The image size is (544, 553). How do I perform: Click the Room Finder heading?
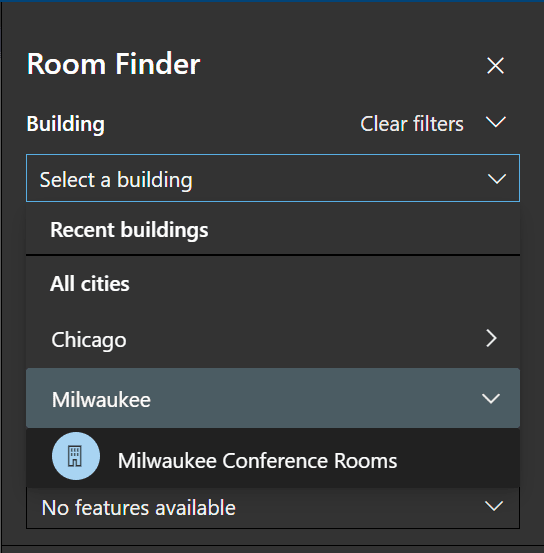click(x=114, y=64)
